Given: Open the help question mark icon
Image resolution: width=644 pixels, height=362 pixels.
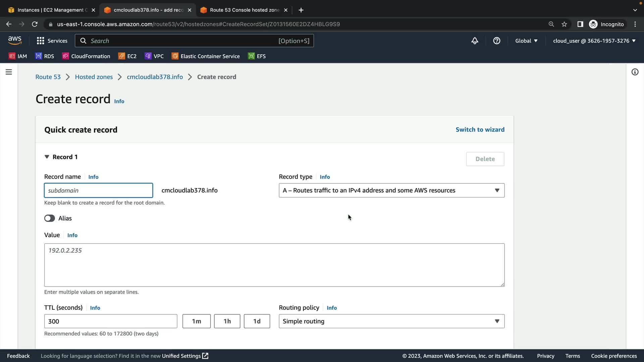Looking at the screenshot, I should pos(497,41).
